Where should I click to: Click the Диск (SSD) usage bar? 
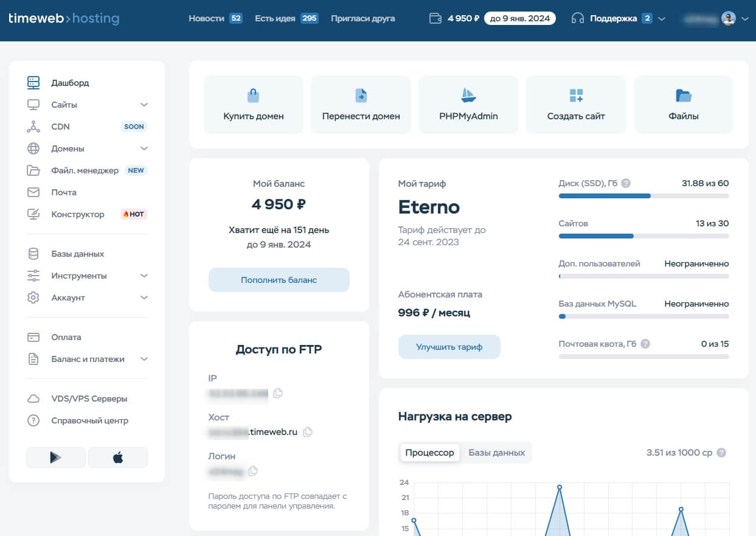point(643,196)
